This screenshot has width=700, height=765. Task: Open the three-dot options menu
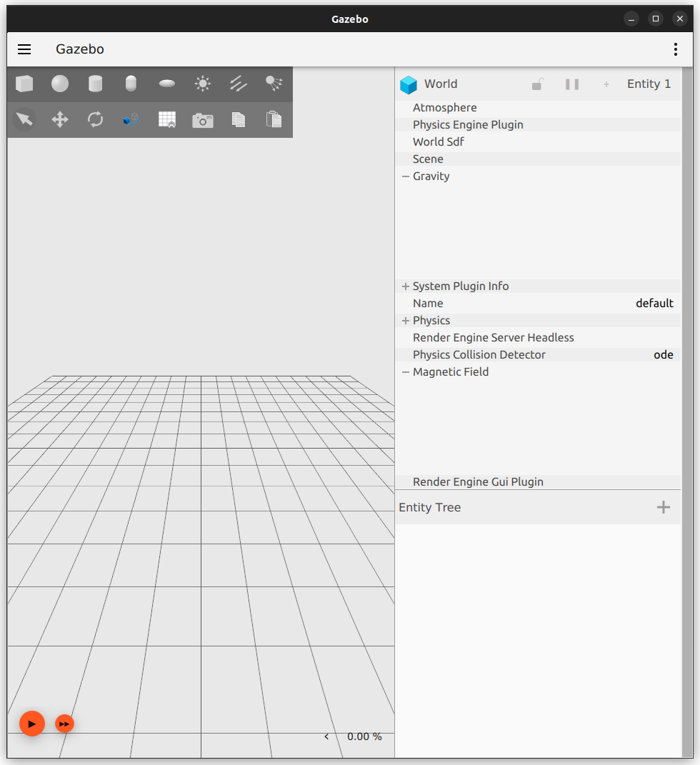click(676, 49)
